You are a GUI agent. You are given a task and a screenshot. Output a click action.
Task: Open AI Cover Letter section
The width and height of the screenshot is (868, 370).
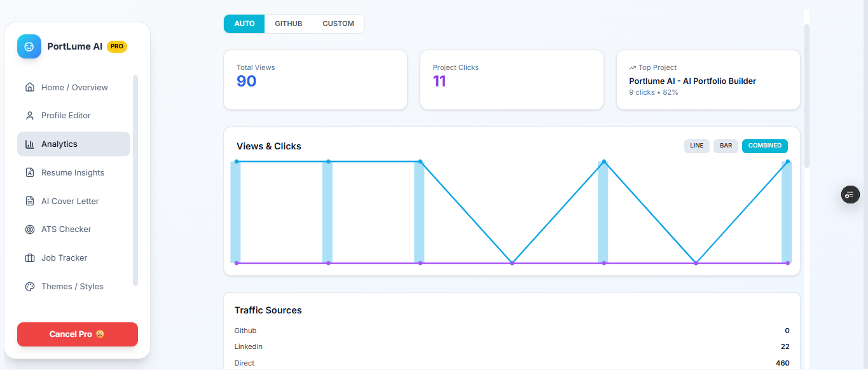(74, 201)
